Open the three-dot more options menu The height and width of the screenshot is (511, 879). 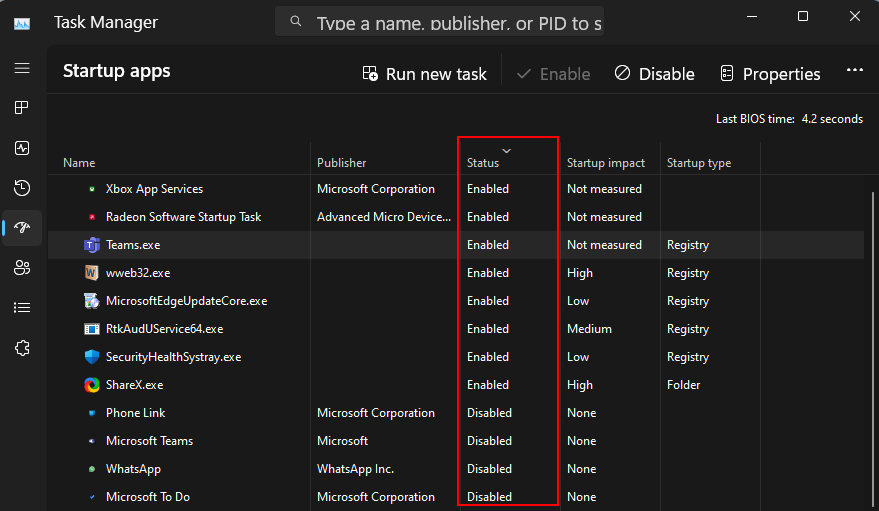(854, 72)
